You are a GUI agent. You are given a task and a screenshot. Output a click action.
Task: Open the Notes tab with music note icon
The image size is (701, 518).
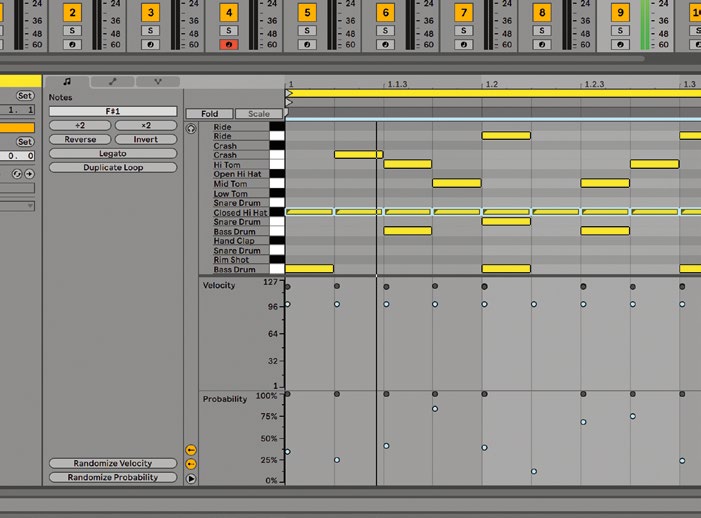pos(67,82)
